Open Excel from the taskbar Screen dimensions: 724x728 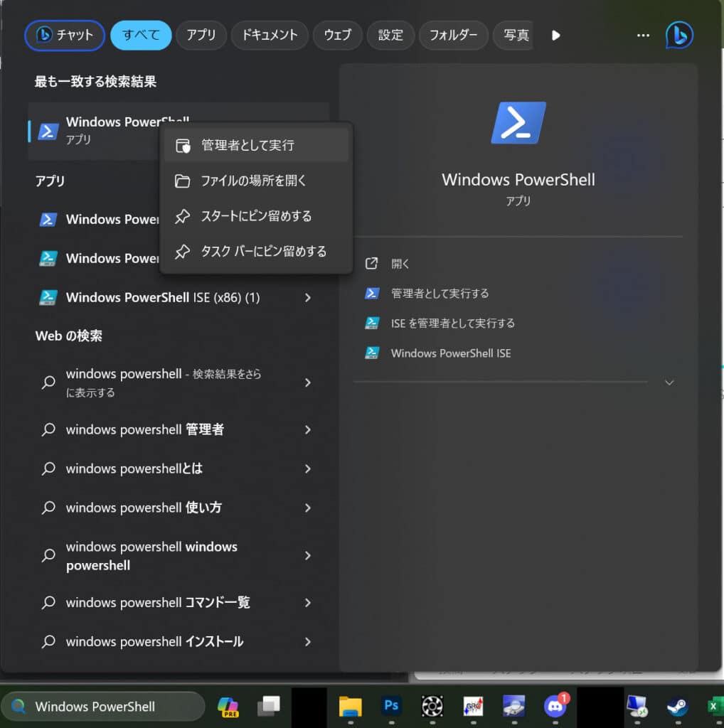pyautogui.click(x=715, y=707)
